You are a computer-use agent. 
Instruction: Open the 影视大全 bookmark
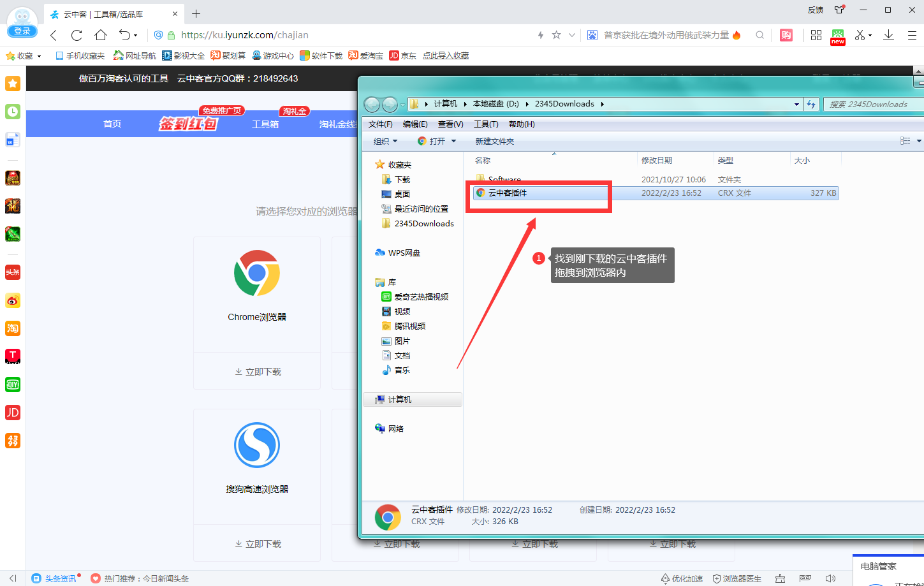[184, 56]
